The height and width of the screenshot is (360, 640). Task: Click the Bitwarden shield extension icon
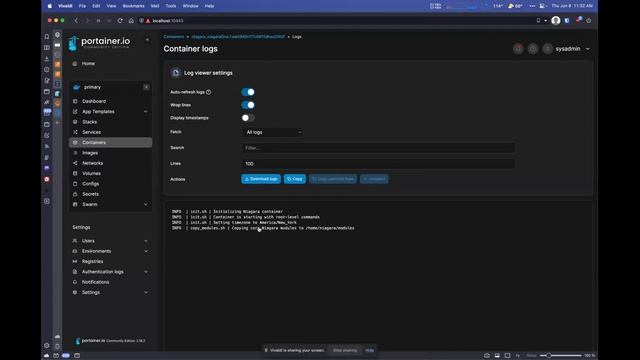point(567,20)
